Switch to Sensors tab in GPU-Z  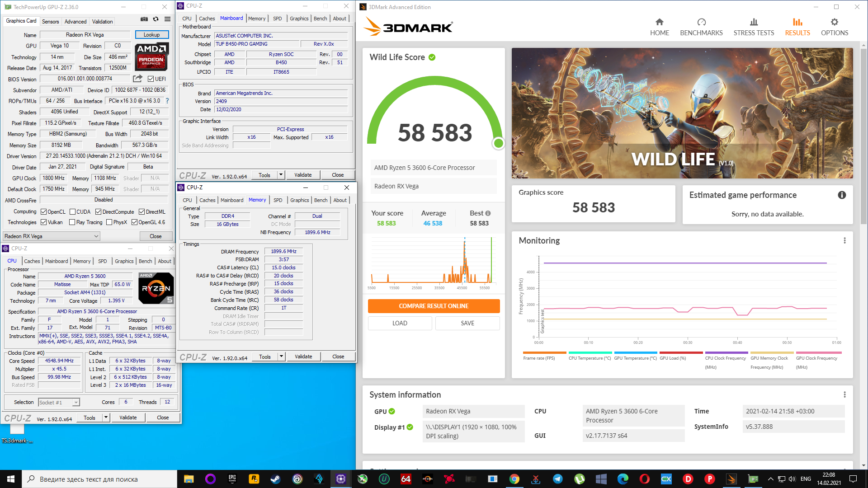[50, 22]
